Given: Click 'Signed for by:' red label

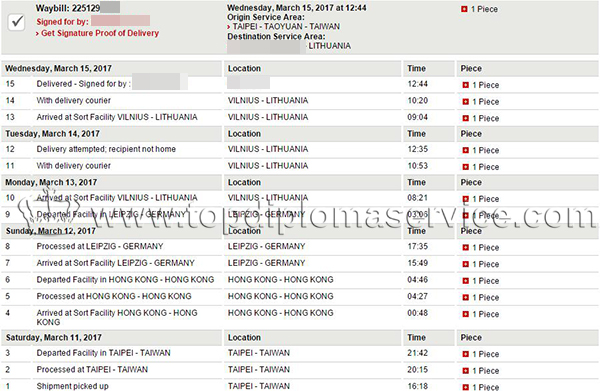Looking at the screenshot, I should click(x=62, y=22).
